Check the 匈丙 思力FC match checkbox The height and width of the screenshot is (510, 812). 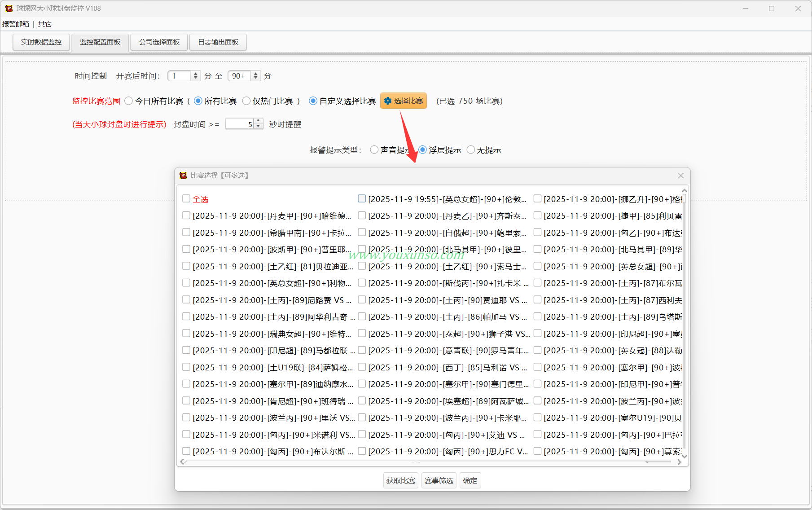point(362,451)
